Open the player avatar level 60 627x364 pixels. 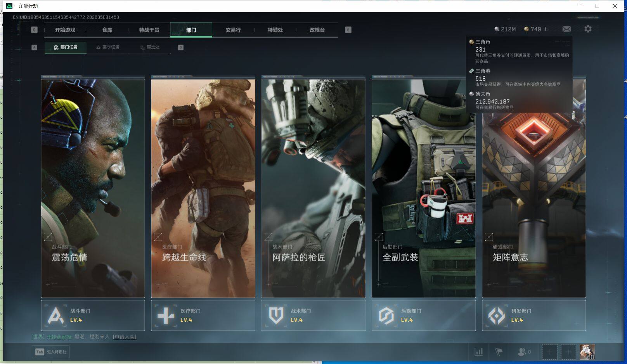587,352
